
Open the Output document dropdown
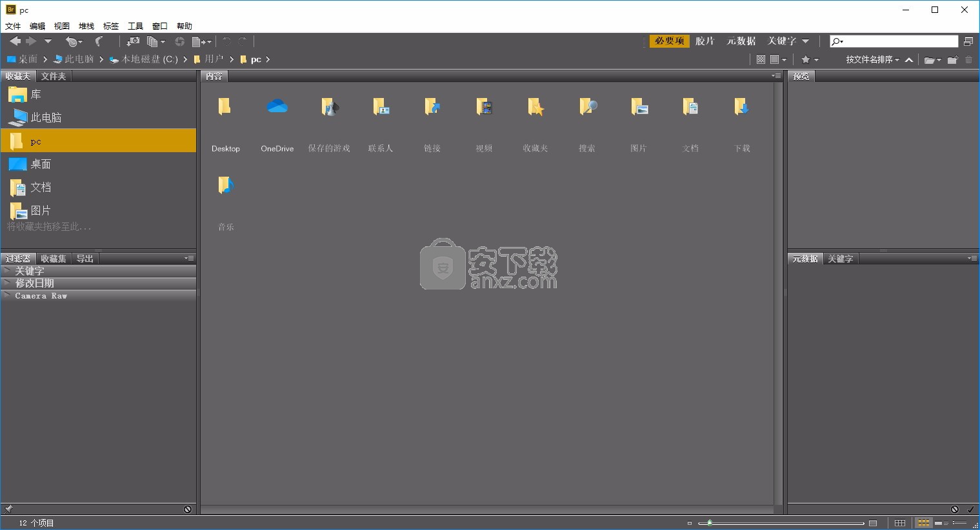coord(201,41)
